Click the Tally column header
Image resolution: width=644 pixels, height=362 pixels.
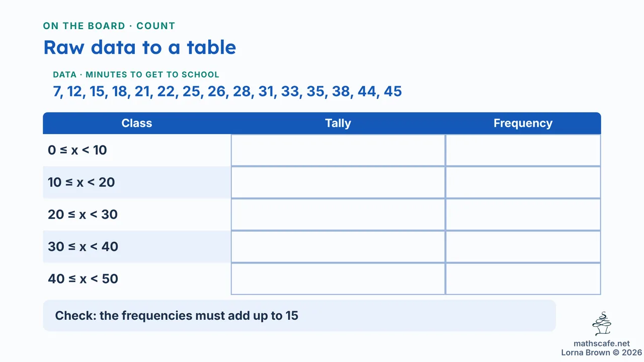coord(338,123)
